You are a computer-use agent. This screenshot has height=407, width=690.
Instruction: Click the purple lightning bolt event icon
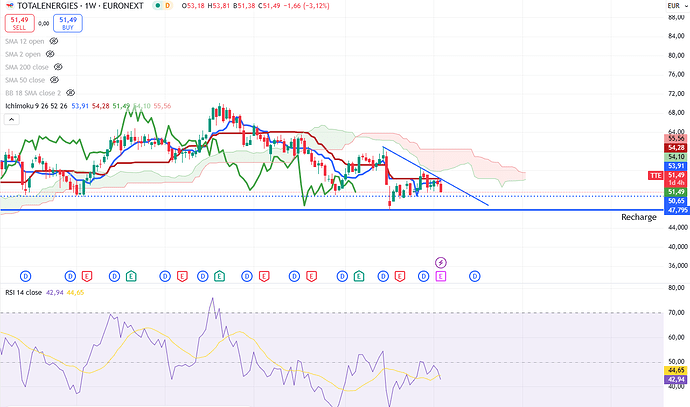[x=440, y=262]
